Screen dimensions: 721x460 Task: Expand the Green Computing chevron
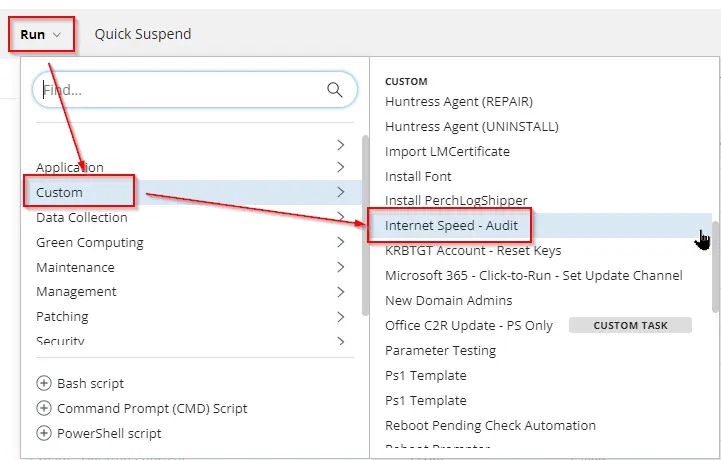coord(341,242)
